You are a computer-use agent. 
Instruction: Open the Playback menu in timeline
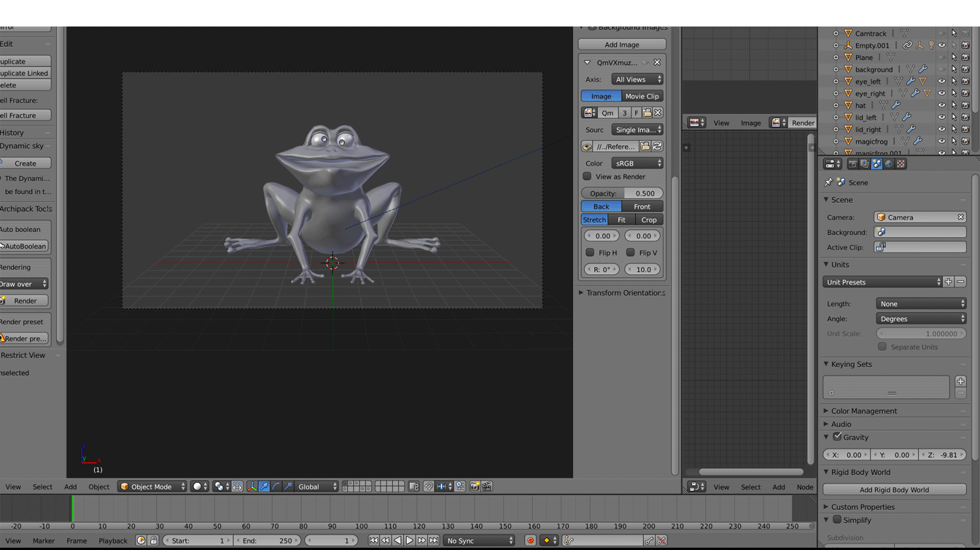coord(112,541)
